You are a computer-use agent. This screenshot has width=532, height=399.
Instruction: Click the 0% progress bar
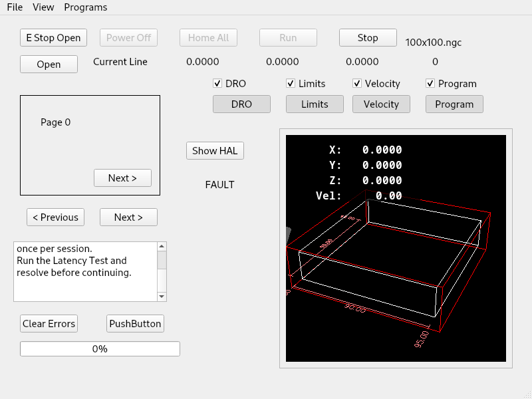(100, 348)
